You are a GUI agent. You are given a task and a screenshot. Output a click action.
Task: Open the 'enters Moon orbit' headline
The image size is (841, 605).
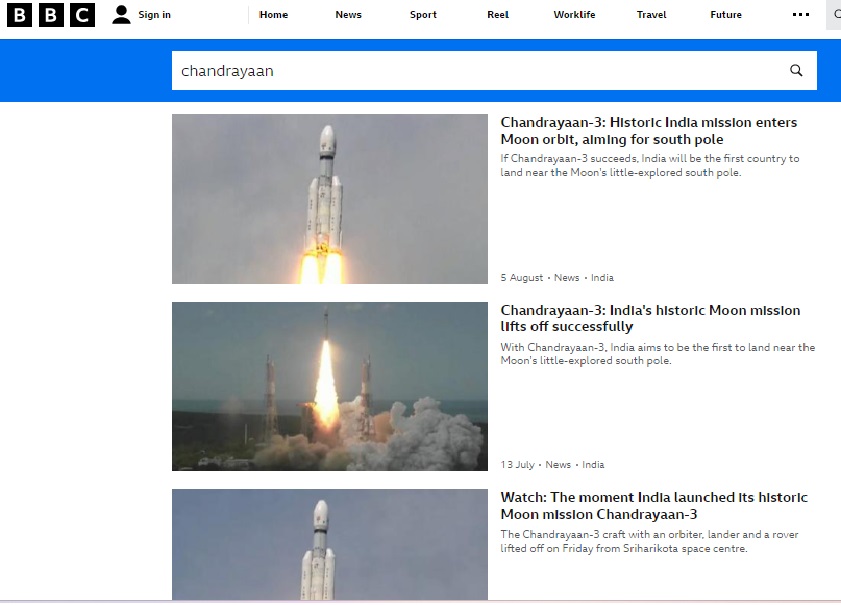(x=648, y=131)
